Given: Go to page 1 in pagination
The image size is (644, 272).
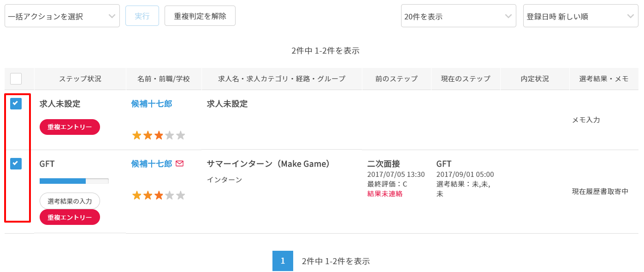Looking at the screenshot, I should tap(283, 261).
